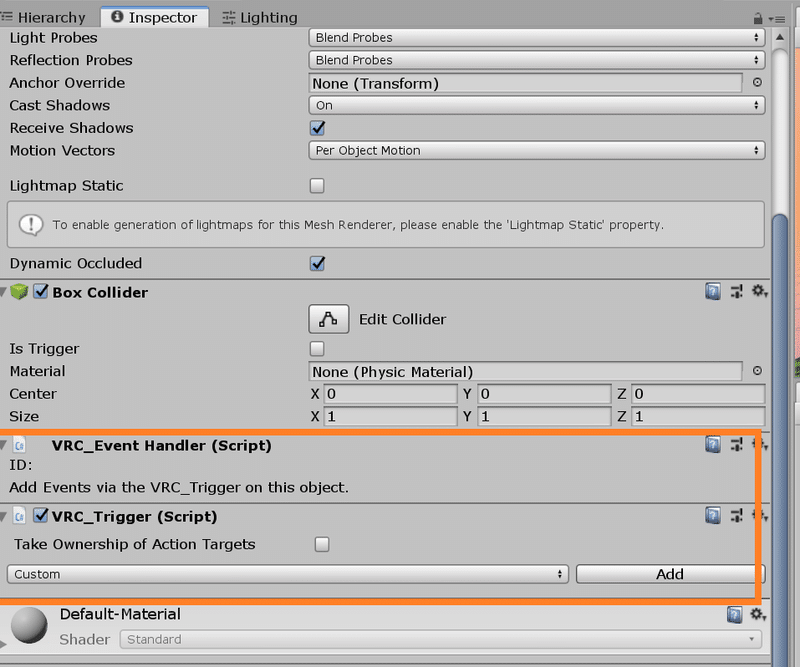Open VRC_Trigger presets icon
This screenshot has width=800, height=667.
(x=736, y=515)
